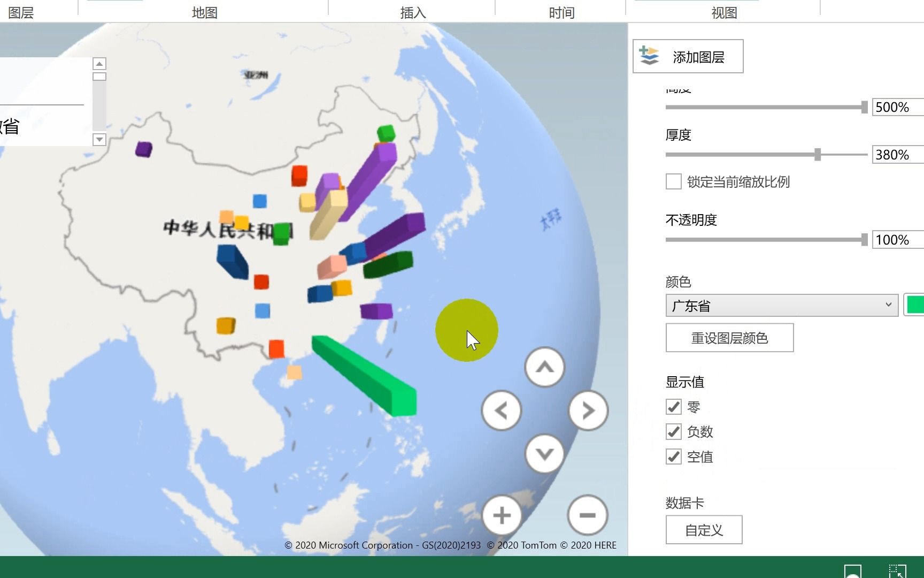Click the 数据卡 section label
Screen dimensions: 924x578
point(684,503)
